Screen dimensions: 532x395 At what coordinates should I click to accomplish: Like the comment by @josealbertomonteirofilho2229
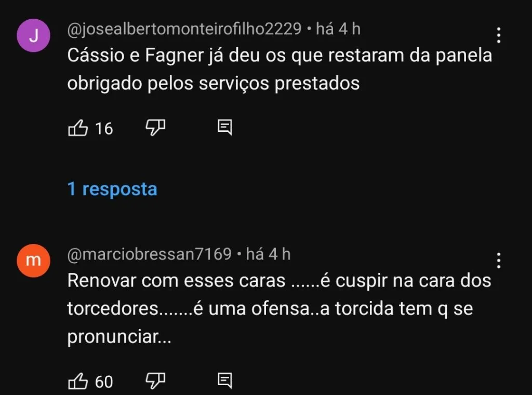pos(79,128)
